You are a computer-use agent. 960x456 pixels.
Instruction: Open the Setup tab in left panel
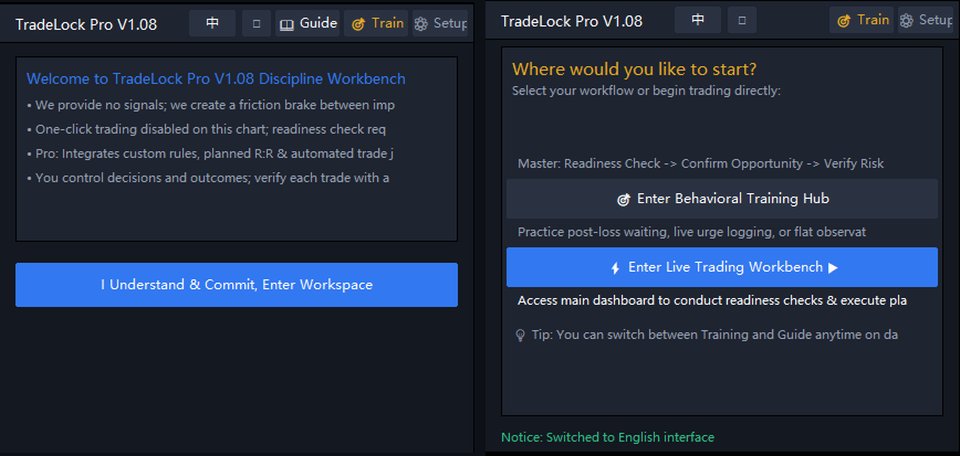coord(440,24)
